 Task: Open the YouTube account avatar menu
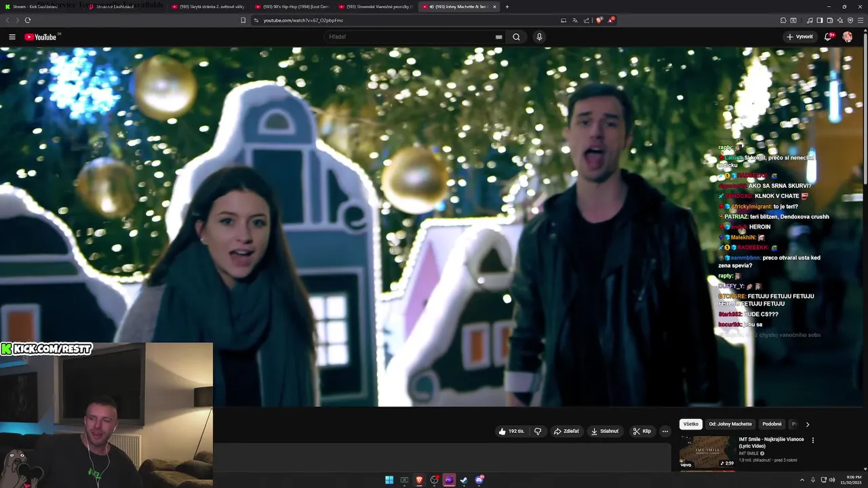pyautogui.click(x=847, y=37)
